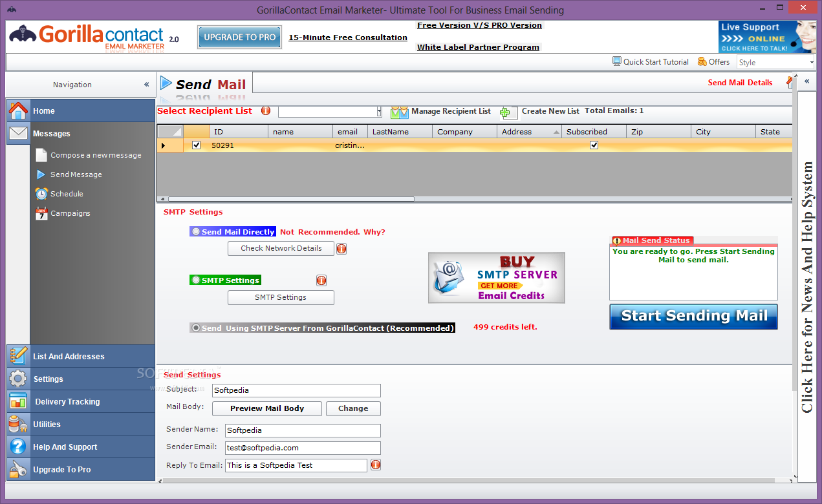Open the recipient list dropdown
The height and width of the screenshot is (504, 822).
[x=379, y=112]
